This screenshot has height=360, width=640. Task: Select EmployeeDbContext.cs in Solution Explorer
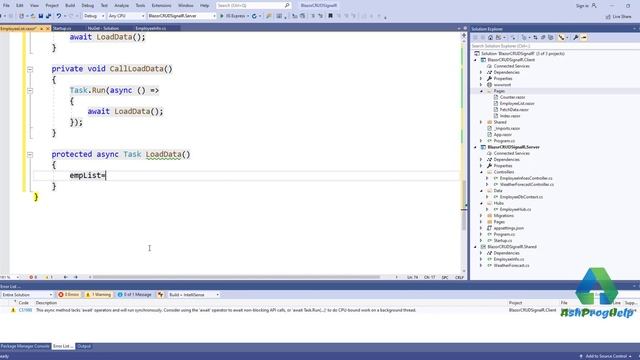click(x=521, y=197)
